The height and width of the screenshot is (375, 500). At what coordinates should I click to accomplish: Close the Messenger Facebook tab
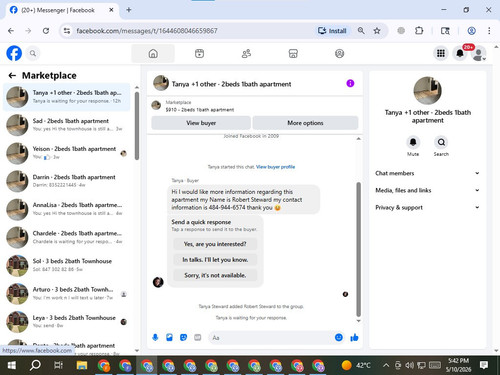(x=111, y=10)
